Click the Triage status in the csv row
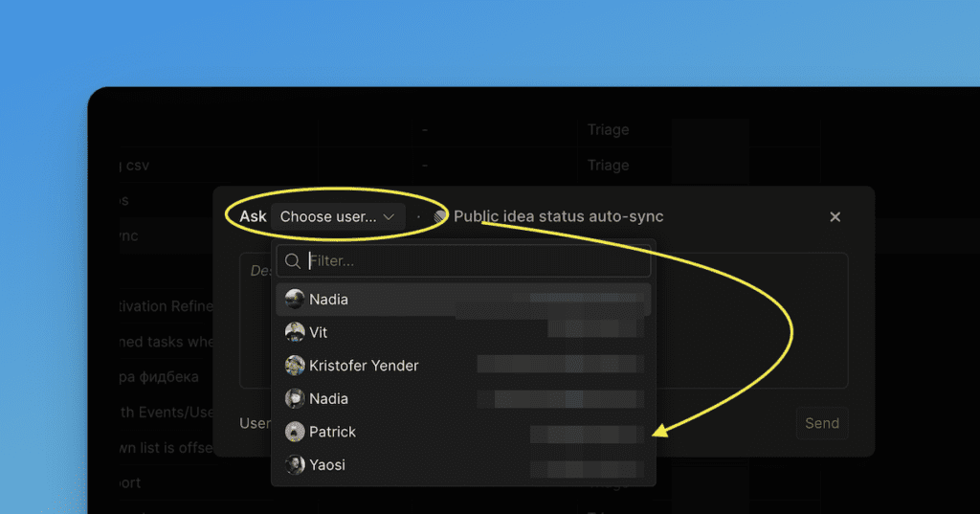 [608, 166]
